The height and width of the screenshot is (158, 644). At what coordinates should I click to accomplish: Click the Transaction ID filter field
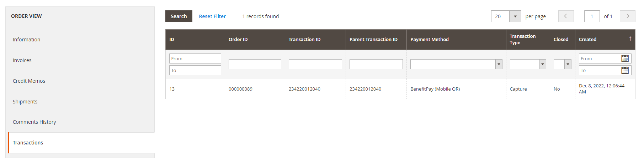[x=315, y=64]
